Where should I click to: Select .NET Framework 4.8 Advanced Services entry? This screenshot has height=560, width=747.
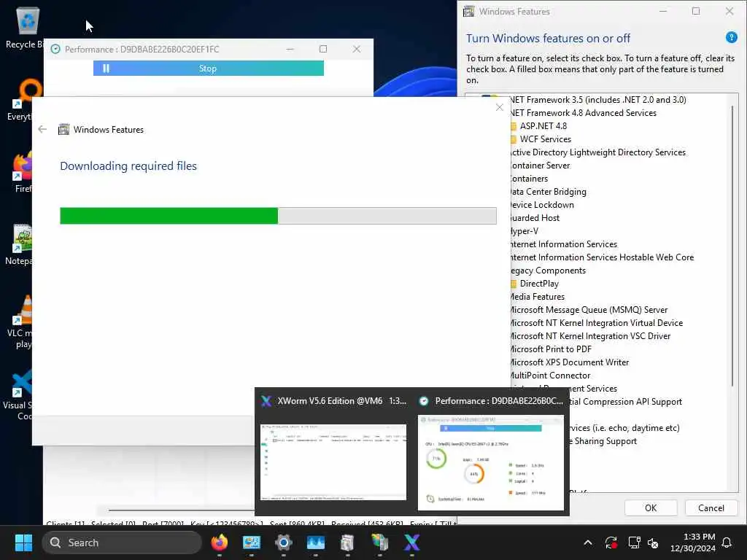583,113
